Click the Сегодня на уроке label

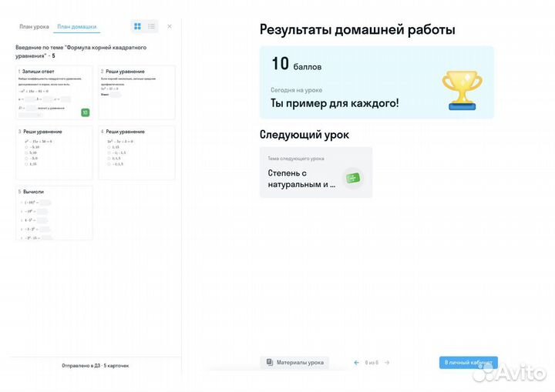click(296, 90)
